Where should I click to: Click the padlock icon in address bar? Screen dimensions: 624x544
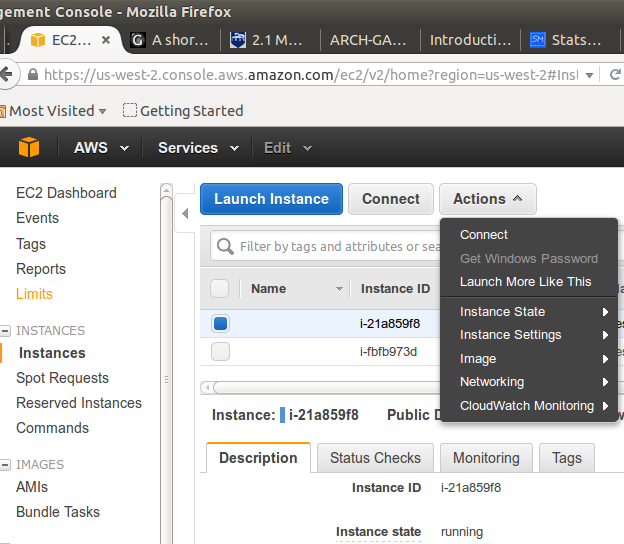click(x=33, y=75)
